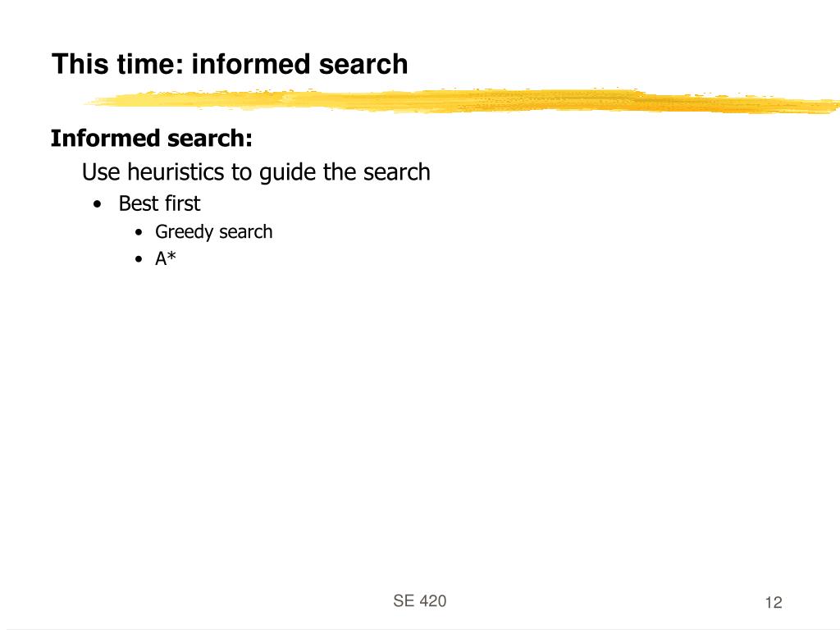Click the word 'Greedy' in the sub-bullet
The image size is (840, 630).
pos(185,232)
